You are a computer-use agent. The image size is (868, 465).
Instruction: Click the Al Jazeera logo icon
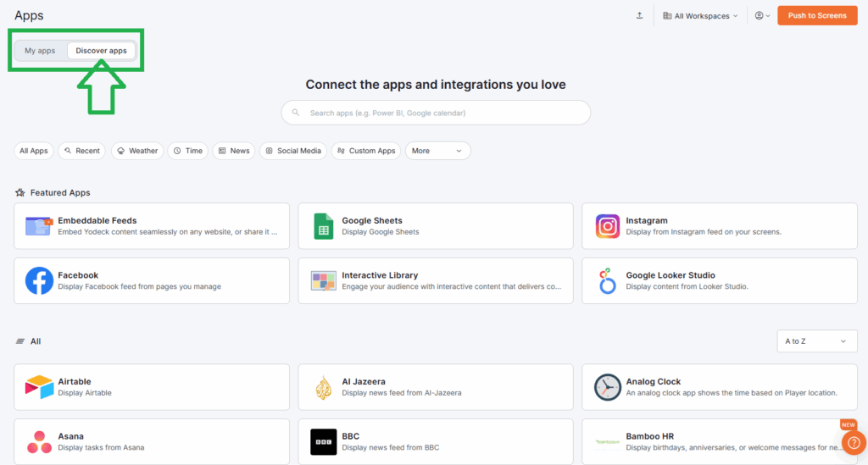(323, 387)
